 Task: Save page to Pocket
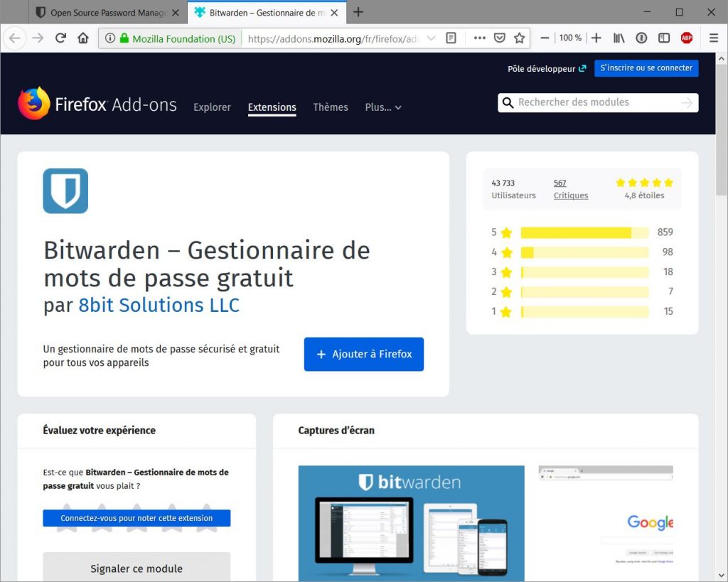pos(500,38)
